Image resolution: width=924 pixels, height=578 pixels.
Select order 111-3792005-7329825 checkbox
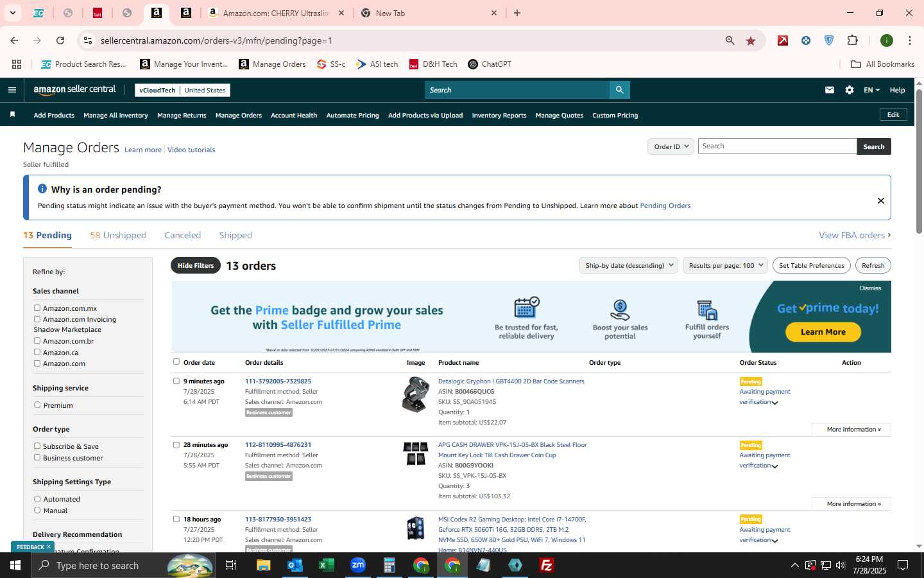[x=176, y=381]
